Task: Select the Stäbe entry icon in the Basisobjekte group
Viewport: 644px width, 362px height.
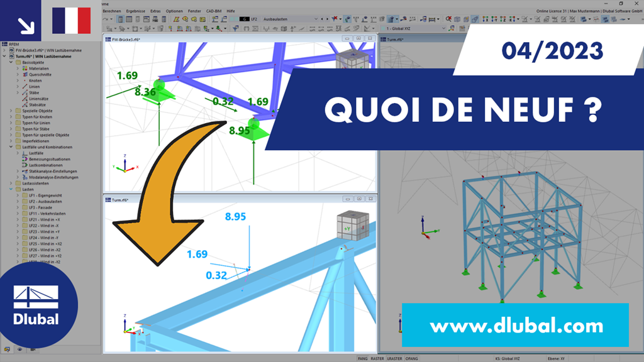Action: point(26,94)
